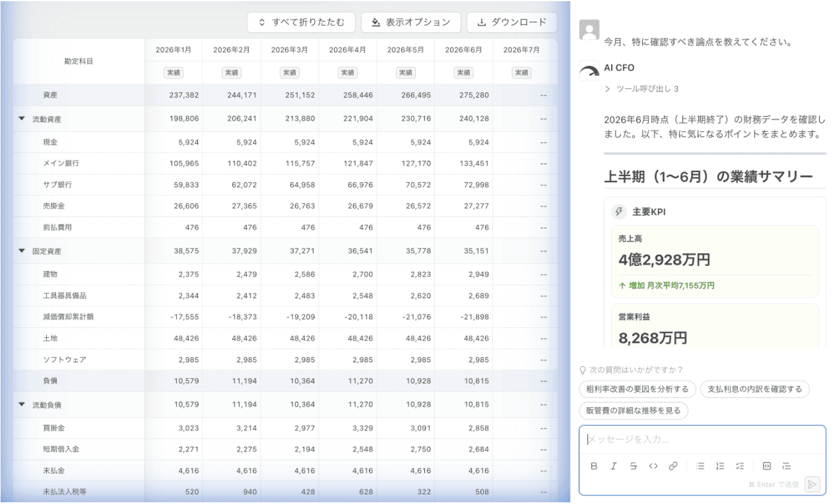This screenshot has height=504, width=836.
Task: Insert inline code in message editor
Action: 653,466
